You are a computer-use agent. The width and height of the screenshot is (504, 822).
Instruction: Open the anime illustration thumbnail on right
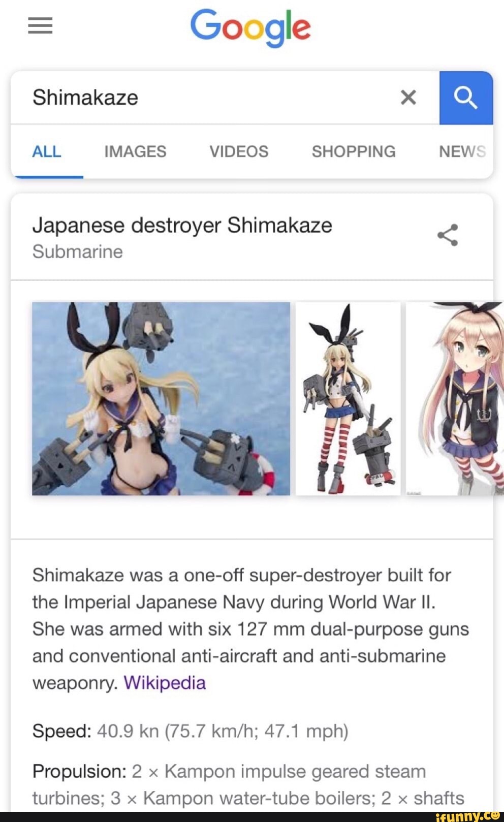tap(455, 398)
